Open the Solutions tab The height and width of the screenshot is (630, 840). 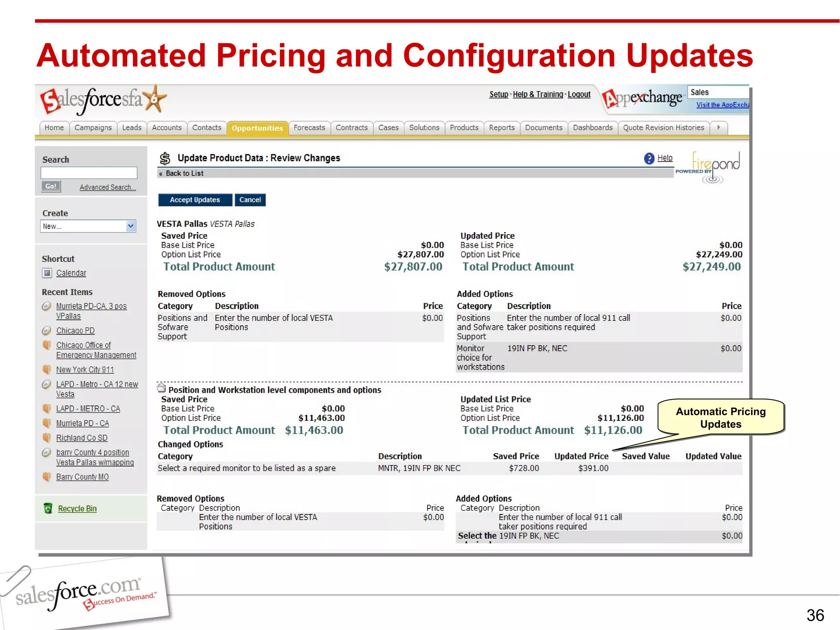pos(424,128)
